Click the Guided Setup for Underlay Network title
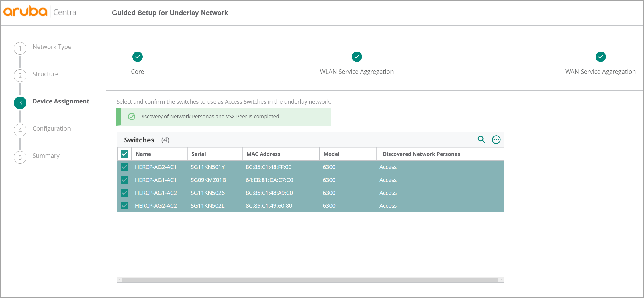 click(x=170, y=13)
